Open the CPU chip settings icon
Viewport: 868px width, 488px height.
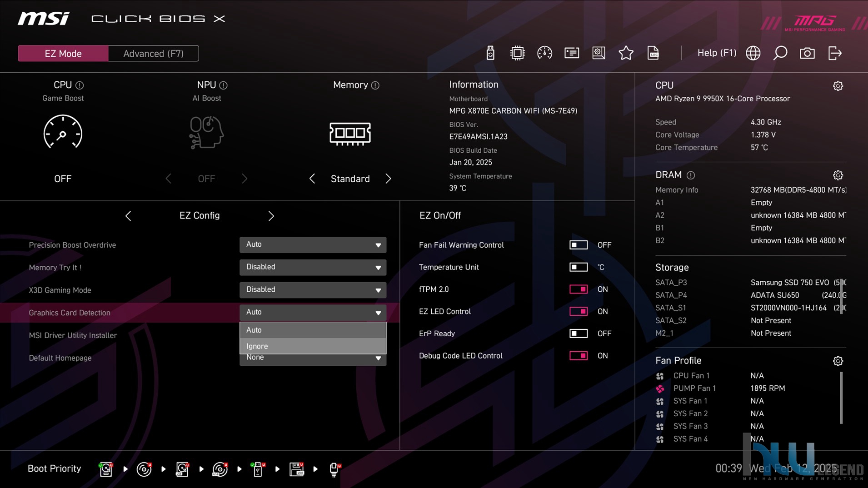[x=517, y=53]
